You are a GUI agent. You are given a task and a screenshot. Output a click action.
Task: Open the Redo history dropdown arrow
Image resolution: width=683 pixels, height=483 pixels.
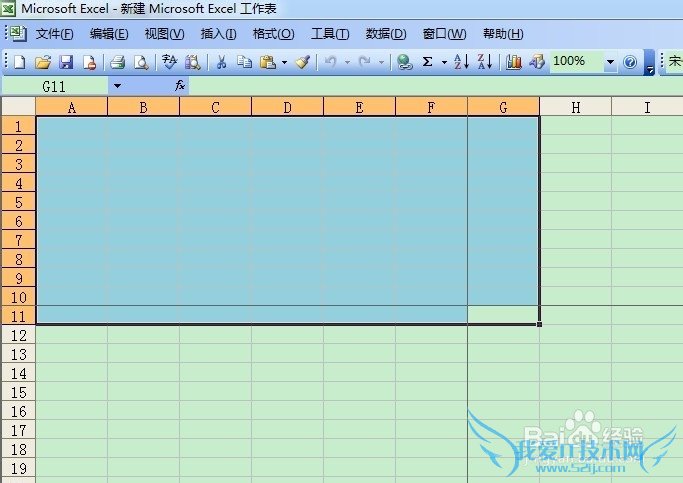pos(381,63)
